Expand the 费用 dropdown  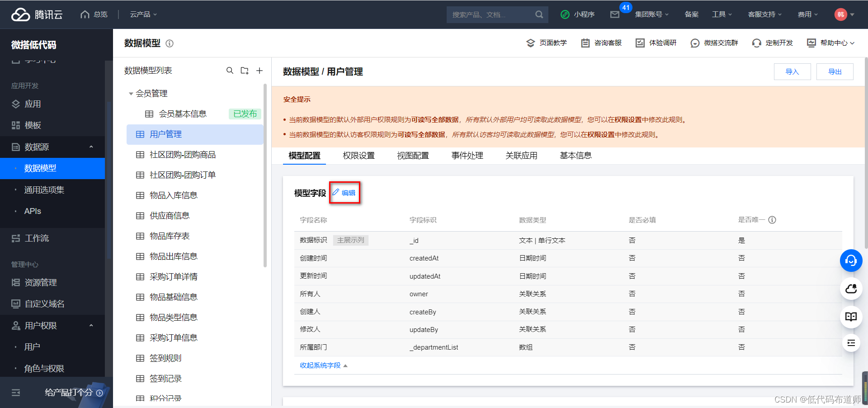(808, 14)
